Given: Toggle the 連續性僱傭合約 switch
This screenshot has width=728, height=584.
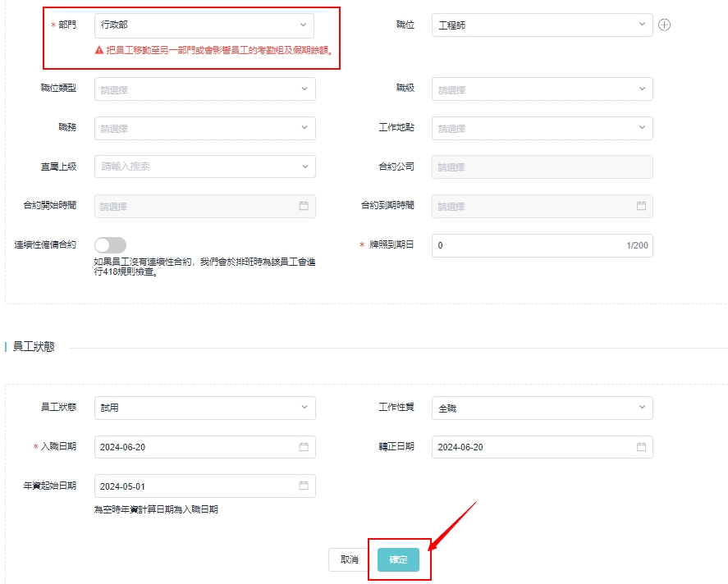Looking at the screenshot, I should tap(111, 245).
